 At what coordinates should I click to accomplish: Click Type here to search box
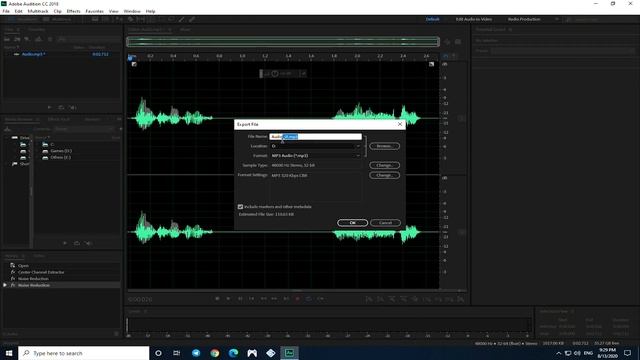click(84, 353)
